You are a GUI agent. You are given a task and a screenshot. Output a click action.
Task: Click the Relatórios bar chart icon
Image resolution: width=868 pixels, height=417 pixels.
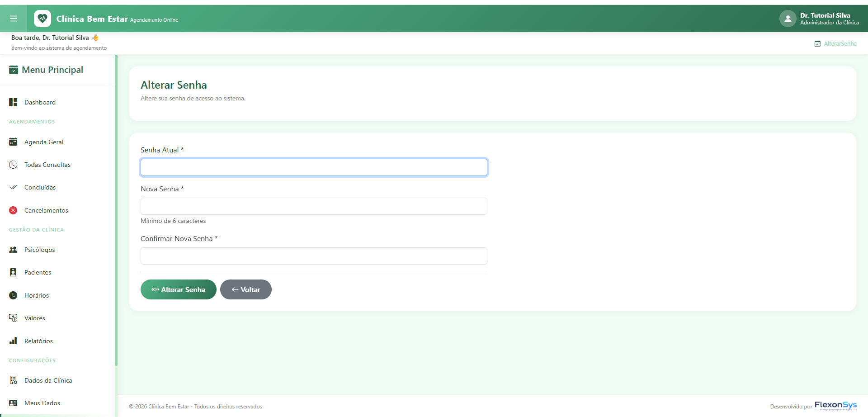(x=13, y=341)
